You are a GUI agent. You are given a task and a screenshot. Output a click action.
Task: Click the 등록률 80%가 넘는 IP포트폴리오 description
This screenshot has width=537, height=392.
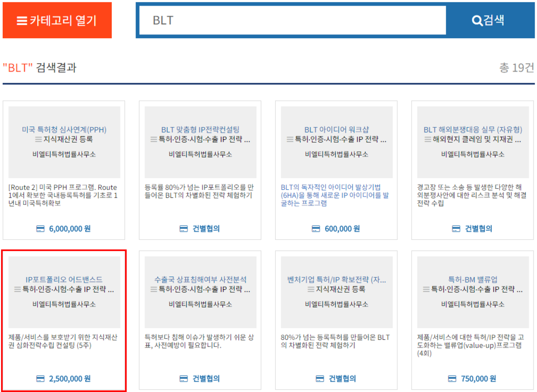click(200, 191)
